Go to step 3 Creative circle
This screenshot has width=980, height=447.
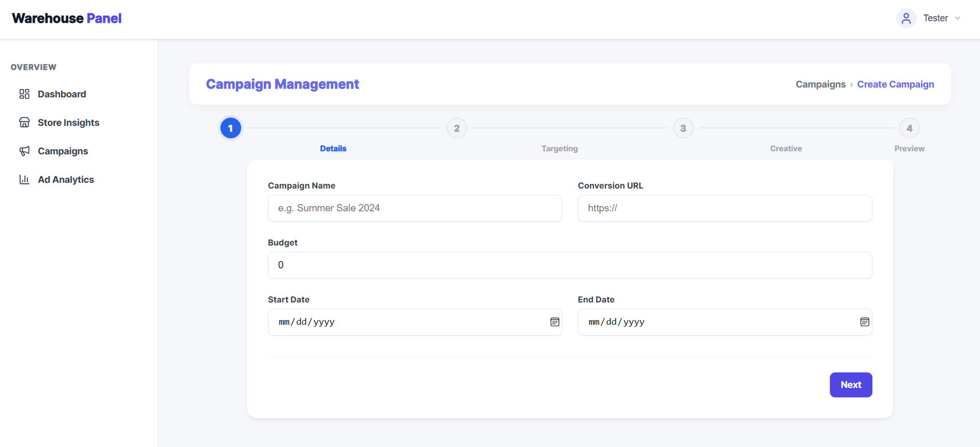pos(683,128)
